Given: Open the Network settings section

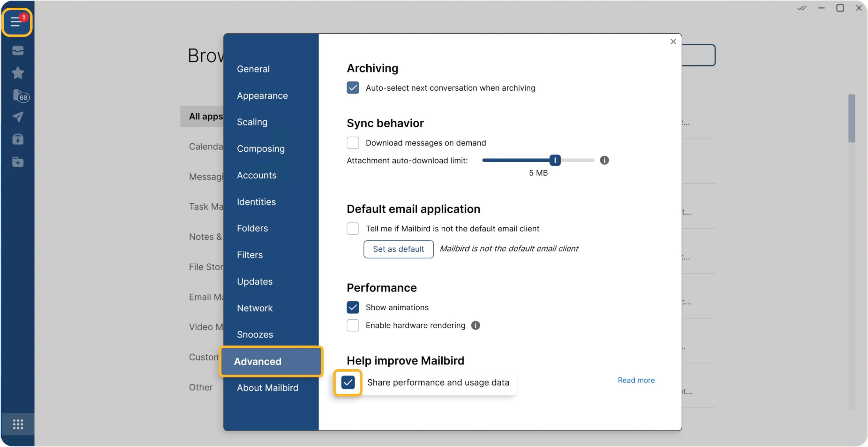Looking at the screenshot, I should pyautogui.click(x=255, y=308).
